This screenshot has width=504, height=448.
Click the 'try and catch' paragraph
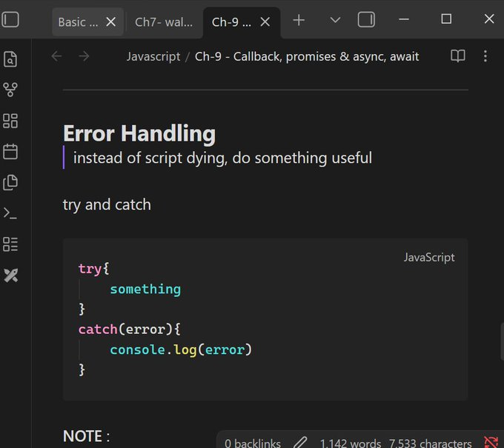click(107, 204)
